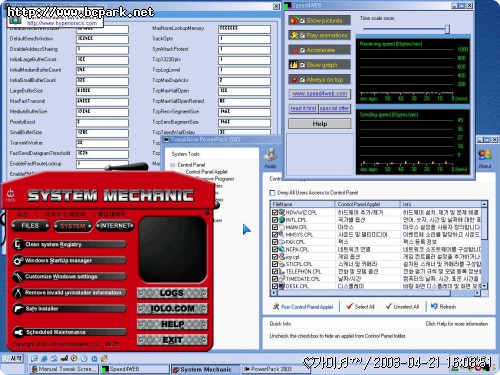Uncheck the NCPA.CPL checkbox
500x375 pixels.
(x=275, y=249)
